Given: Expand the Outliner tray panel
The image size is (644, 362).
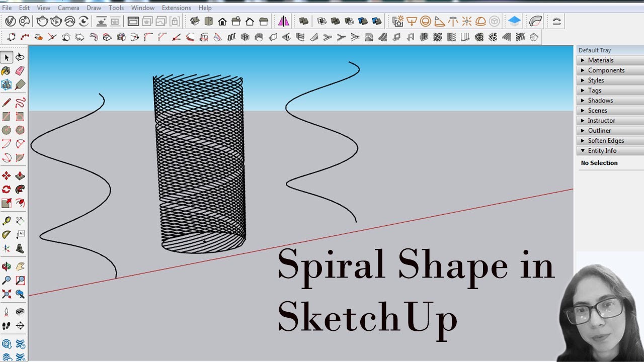Looking at the screenshot, I should 610,131.
